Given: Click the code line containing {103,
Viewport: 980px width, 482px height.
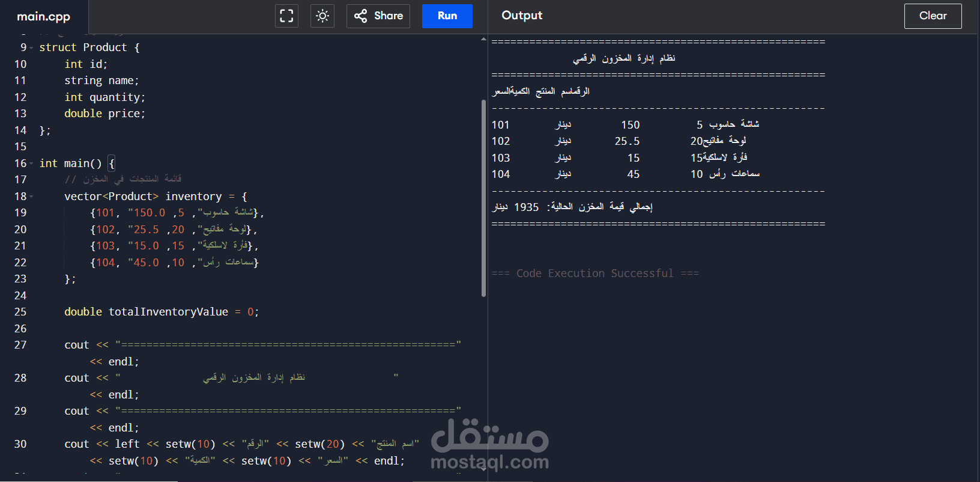Looking at the screenshot, I should coord(175,246).
